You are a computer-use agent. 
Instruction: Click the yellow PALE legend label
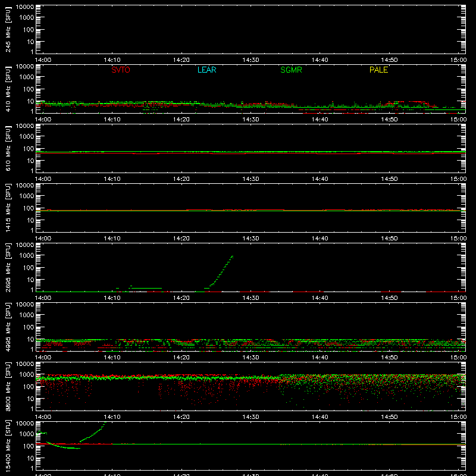coord(378,70)
